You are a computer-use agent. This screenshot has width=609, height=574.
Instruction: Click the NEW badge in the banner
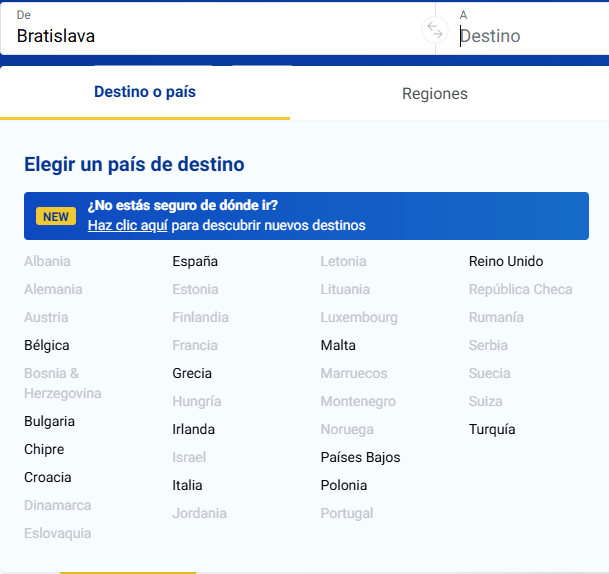tap(56, 216)
